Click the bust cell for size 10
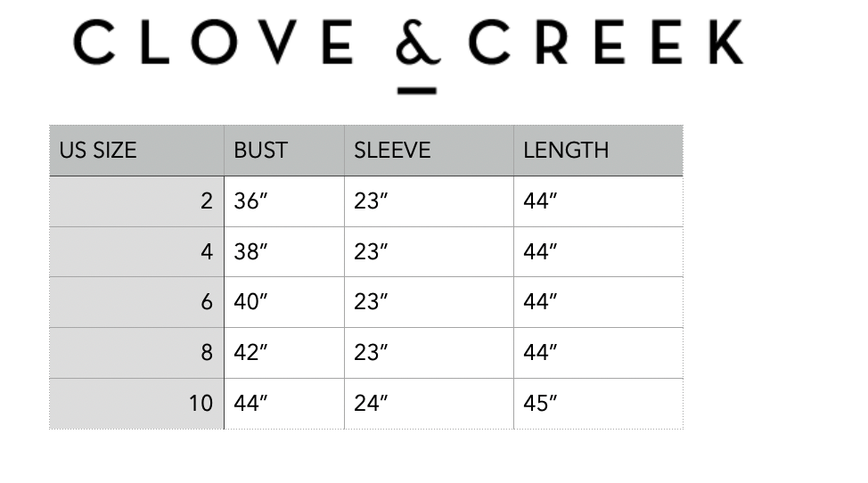Viewport: 868px width, 483px height. pos(250,403)
